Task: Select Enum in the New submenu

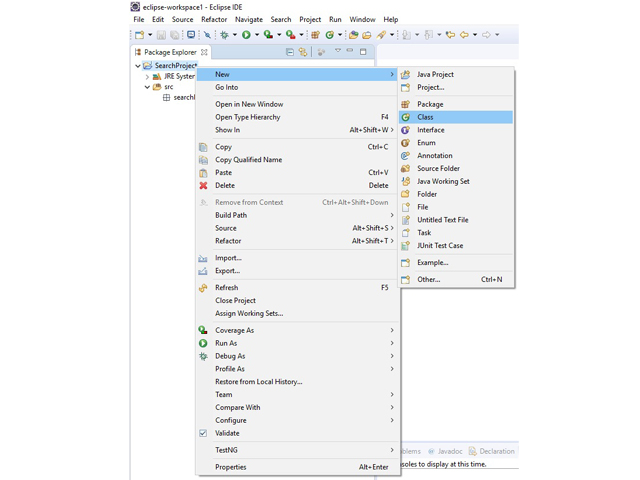Action: coord(456,143)
